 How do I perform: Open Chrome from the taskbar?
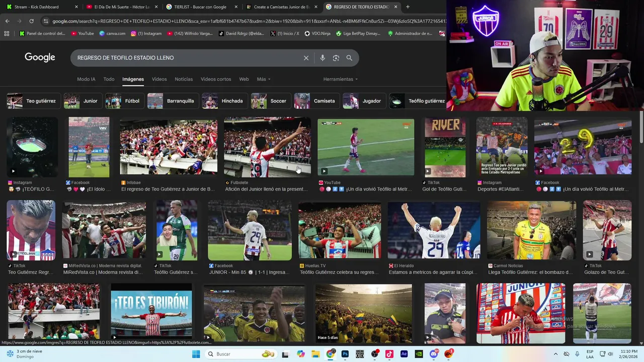pos(330,354)
